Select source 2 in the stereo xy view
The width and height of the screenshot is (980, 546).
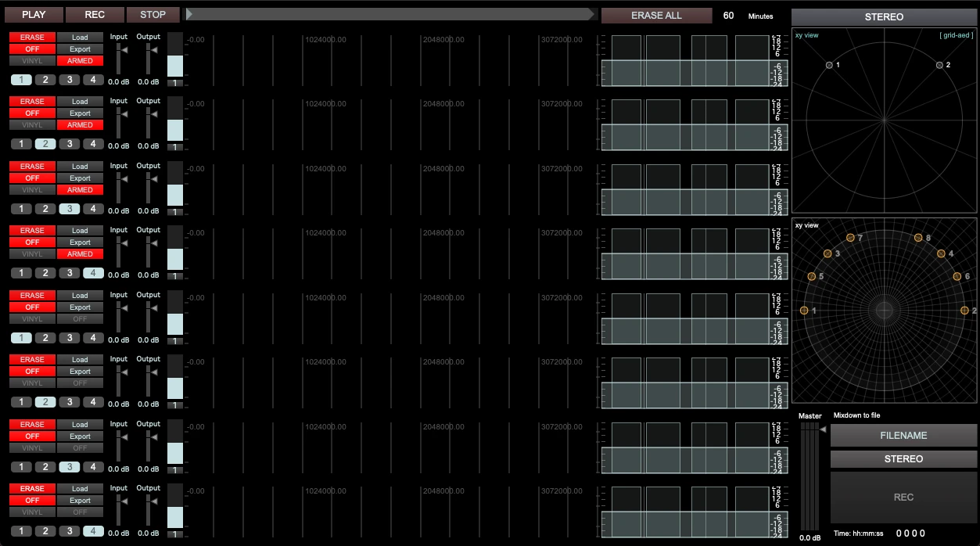[x=939, y=65]
